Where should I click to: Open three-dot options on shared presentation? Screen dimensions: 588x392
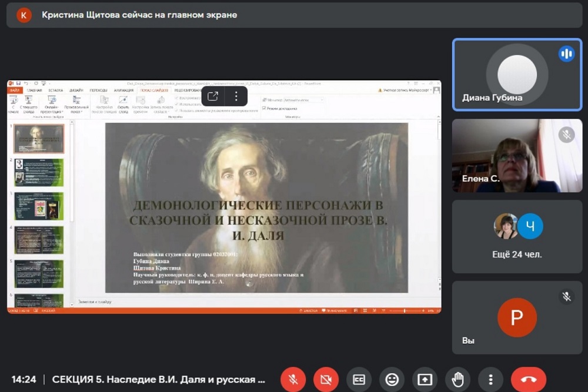click(x=236, y=96)
